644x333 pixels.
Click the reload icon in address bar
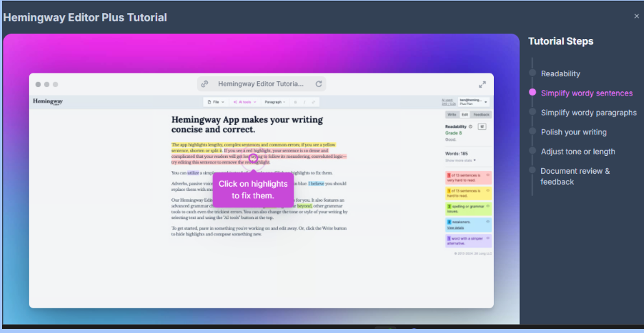click(318, 84)
